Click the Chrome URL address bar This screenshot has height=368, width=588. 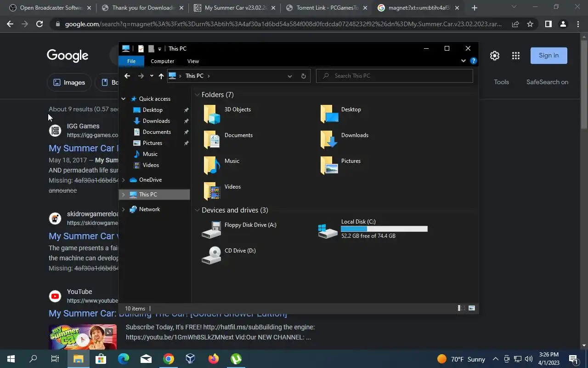[283, 24]
